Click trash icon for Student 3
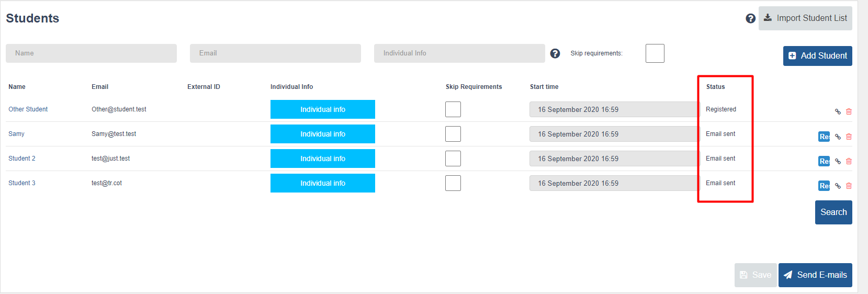868x294 pixels. click(849, 186)
